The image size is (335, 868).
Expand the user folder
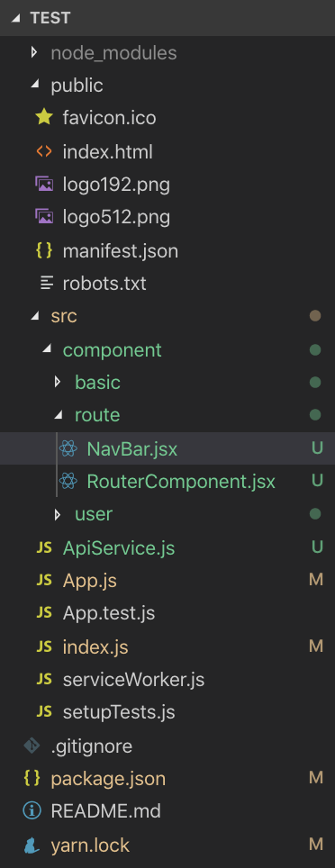58,514
